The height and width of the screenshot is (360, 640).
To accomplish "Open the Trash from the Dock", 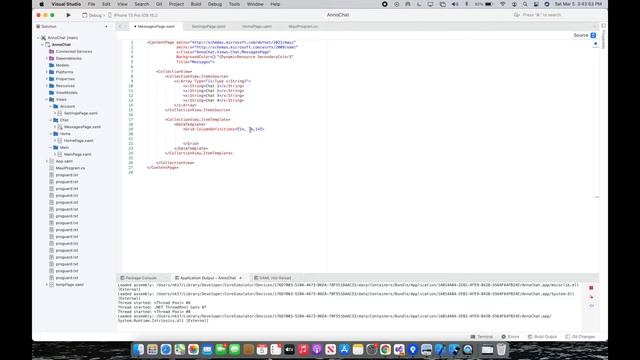I will pyautogui.click(x=501, y=349).
